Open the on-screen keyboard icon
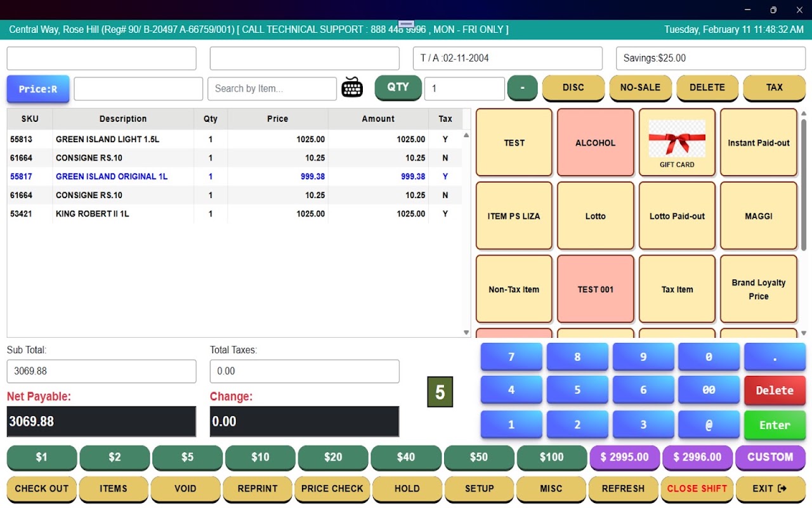 (x=352, y=88)
